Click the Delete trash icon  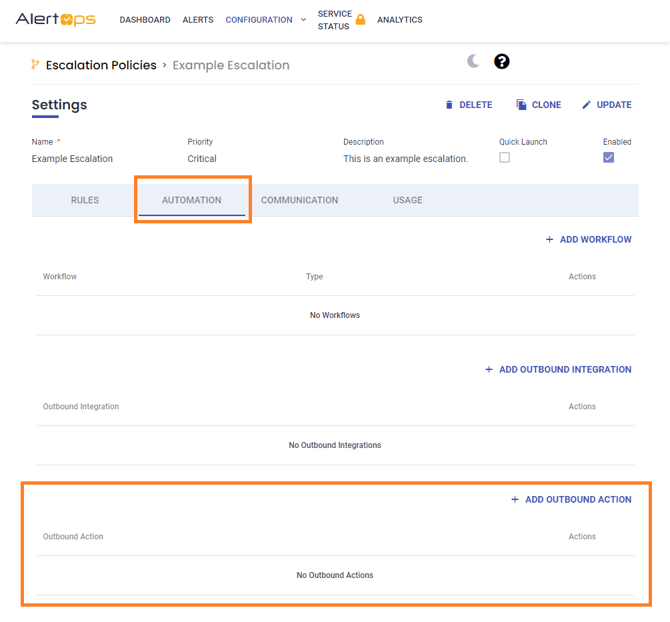point(449,105)
